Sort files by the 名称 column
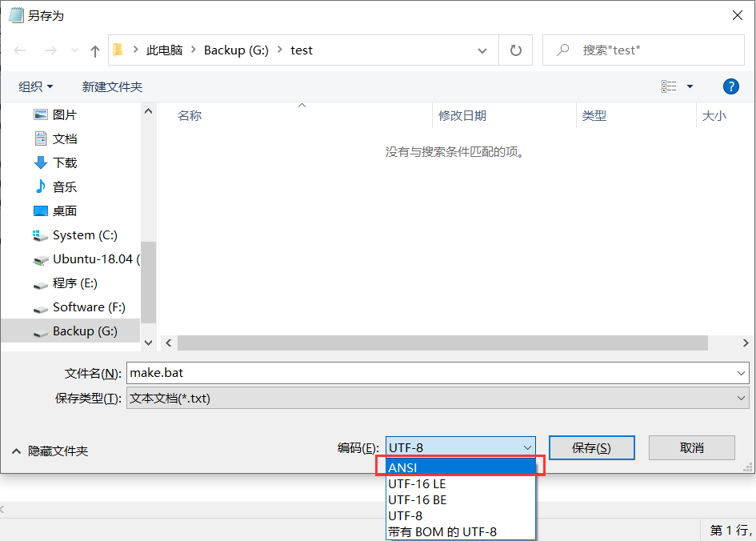Viewport: 756px width, 541px height. point(190,116)
